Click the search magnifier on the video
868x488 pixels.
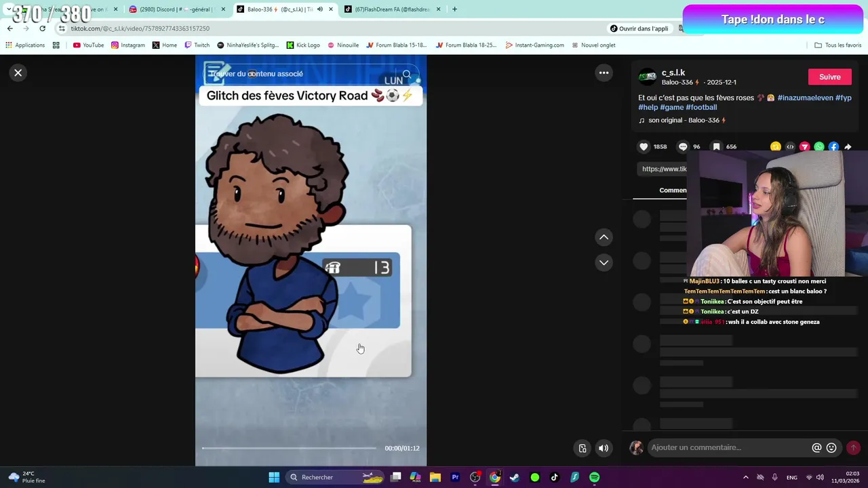pos(406,75)
